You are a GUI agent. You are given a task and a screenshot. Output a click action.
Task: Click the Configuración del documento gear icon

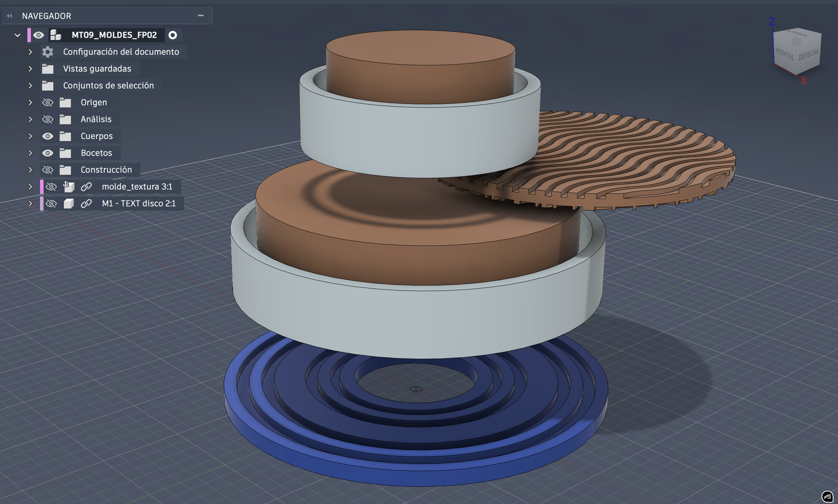point(48,52)
